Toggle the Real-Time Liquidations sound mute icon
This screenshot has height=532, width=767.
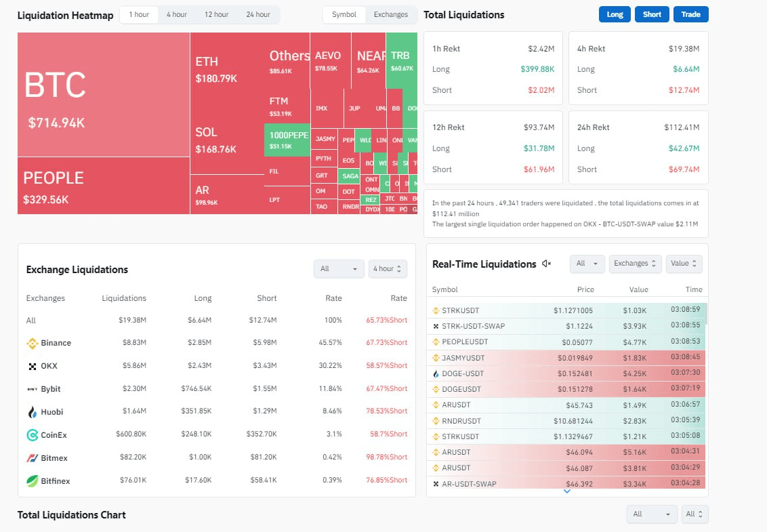pyautogui.click(x=546, y=264)
